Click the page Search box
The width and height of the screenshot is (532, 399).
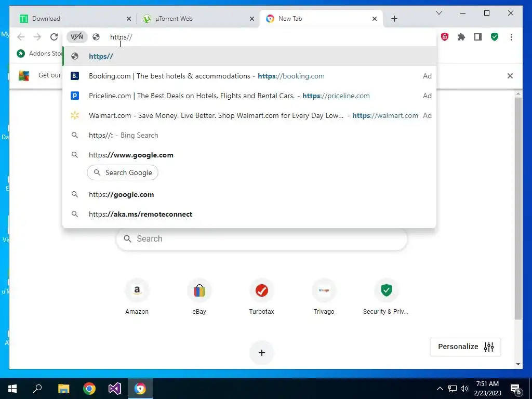[262, 239]
